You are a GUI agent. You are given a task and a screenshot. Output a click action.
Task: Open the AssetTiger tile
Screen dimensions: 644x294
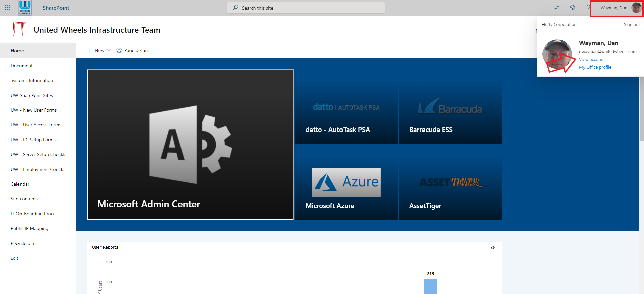(x=450, y=183)
